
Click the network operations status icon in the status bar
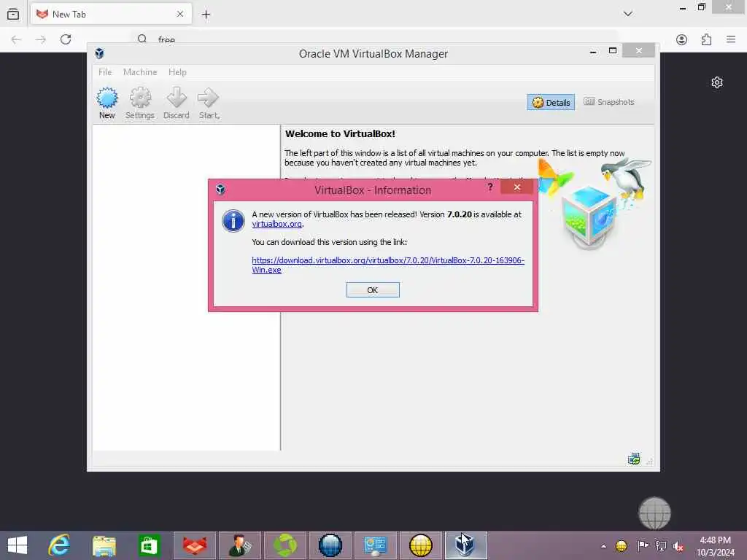[x=634, y=459]
